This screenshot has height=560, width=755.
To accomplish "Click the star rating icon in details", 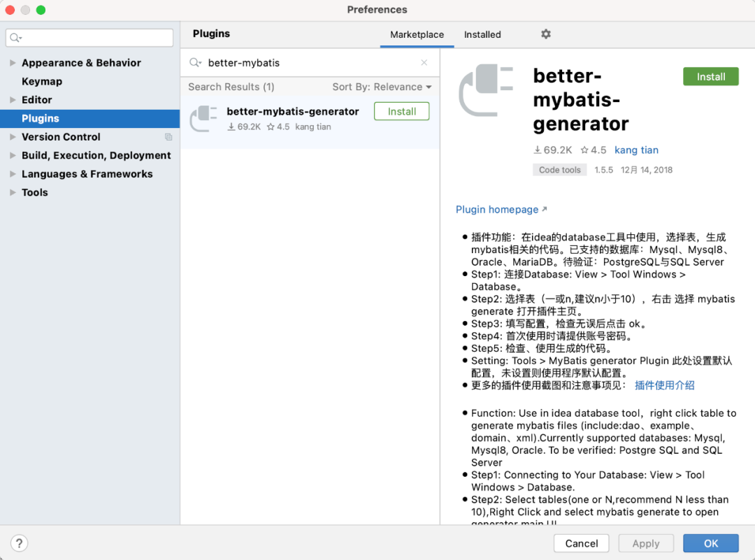I will point(584,150).
